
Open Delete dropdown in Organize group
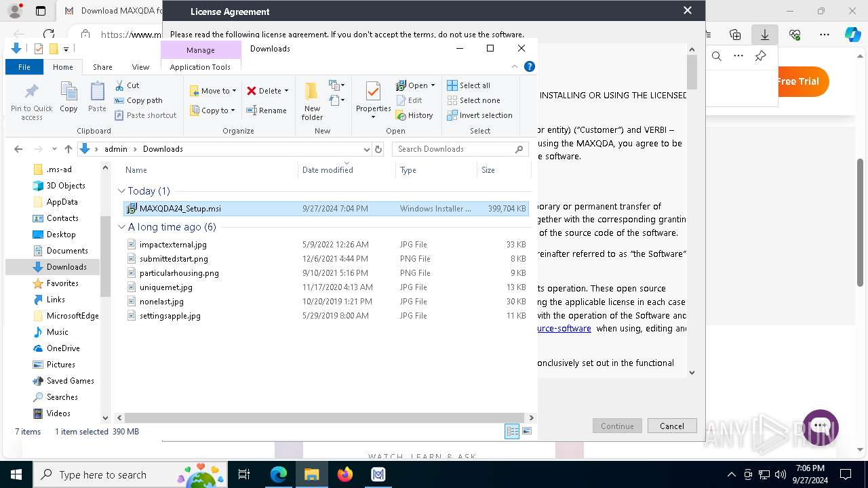tap(267, 91)
